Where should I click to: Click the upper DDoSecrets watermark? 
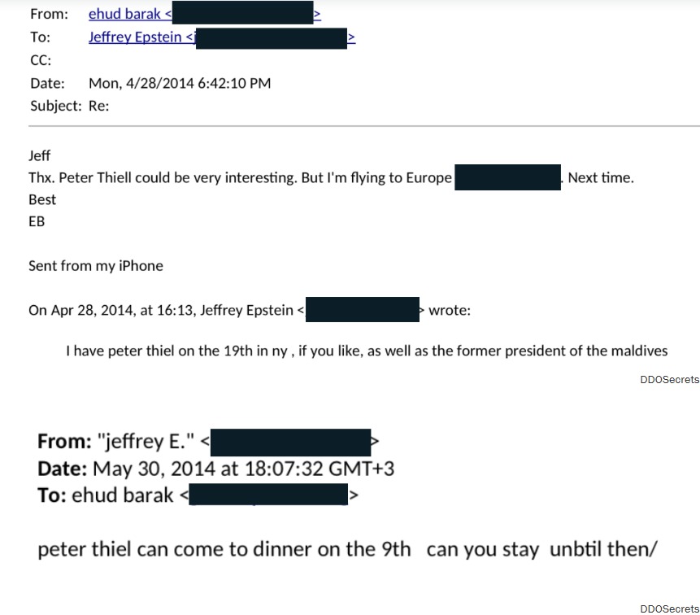tap(669, 380)
